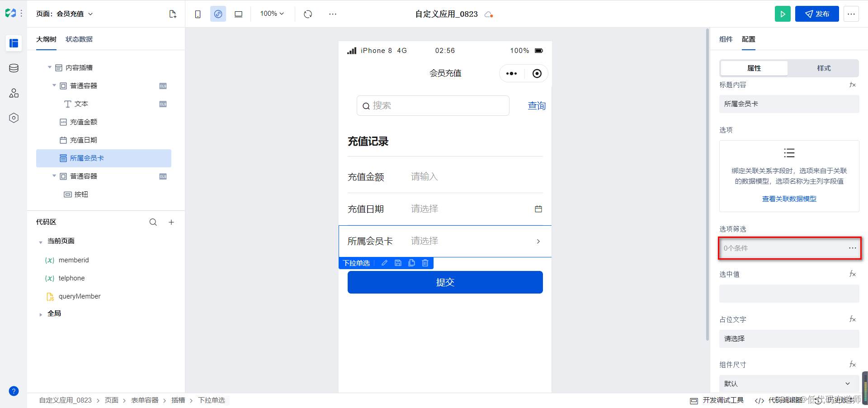Open the top-right more menu next to Publish
The height and width of the screenshot is (408, 868).
[x=851, y=14]
